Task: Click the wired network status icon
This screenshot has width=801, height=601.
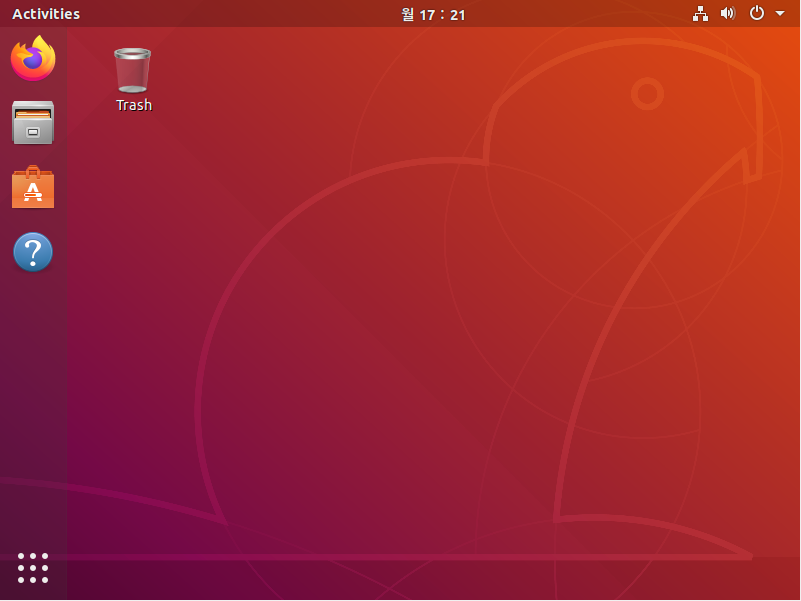Action: (x=700, y=14)
